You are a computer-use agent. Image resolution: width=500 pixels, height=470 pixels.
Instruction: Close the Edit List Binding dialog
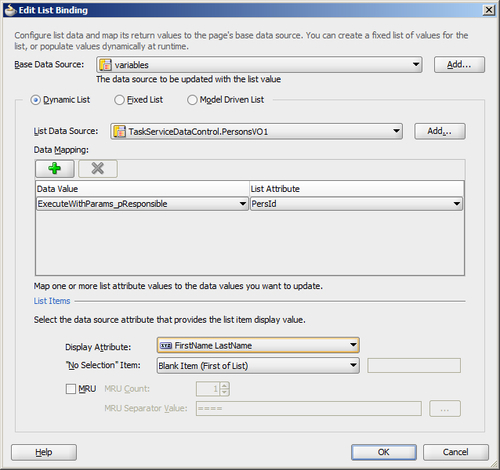pyautogui.click(x=489, y=10)
